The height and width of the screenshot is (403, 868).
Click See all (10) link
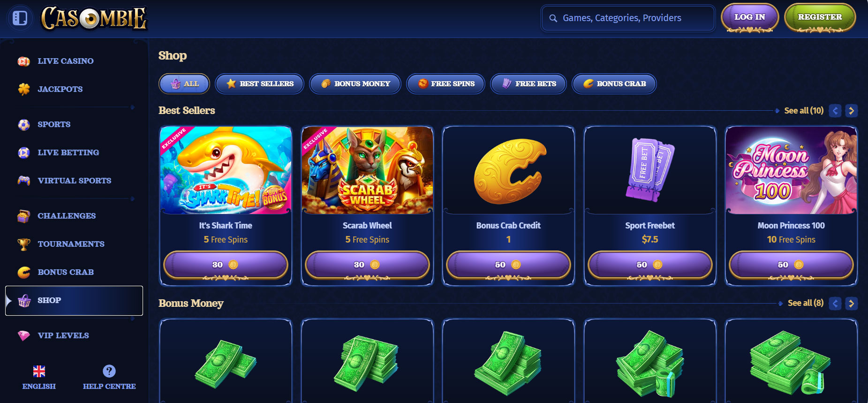804,111
